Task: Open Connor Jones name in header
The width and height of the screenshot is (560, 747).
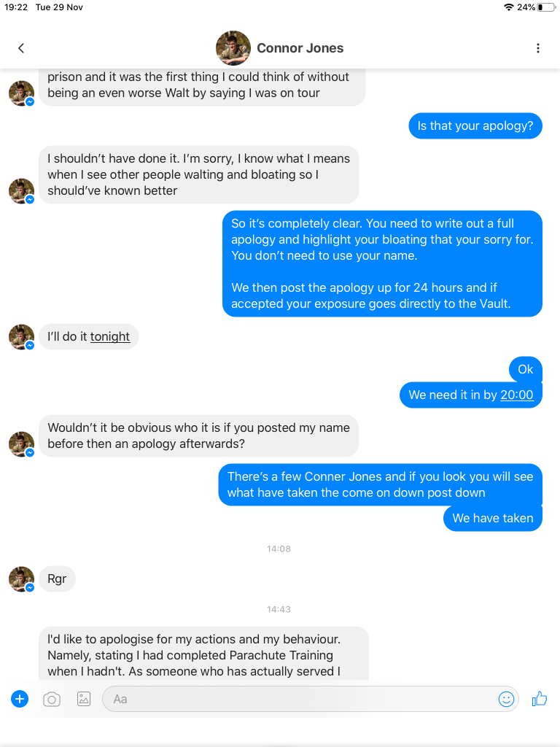Action: [300, 48]
